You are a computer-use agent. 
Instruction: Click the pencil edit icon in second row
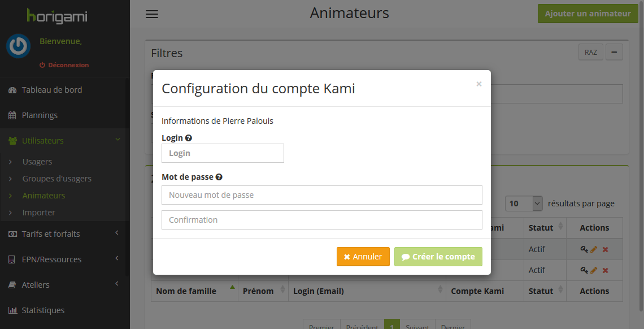pos(594,270)
